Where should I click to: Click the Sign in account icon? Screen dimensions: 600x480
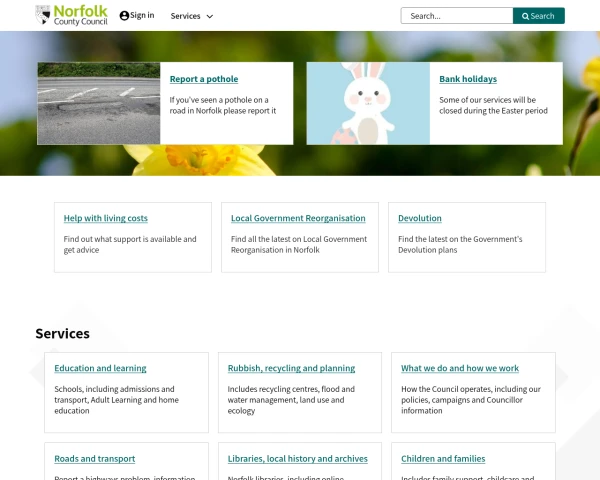tap(124, 16)
